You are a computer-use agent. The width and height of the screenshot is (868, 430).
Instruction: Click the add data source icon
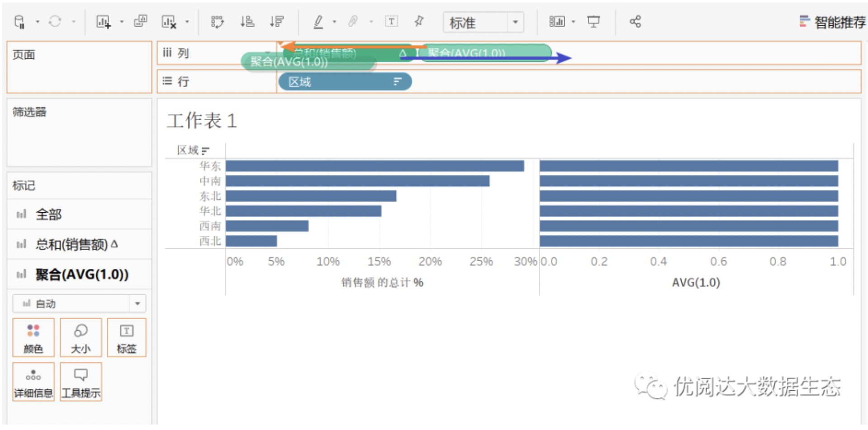click(x=19, y=22)
